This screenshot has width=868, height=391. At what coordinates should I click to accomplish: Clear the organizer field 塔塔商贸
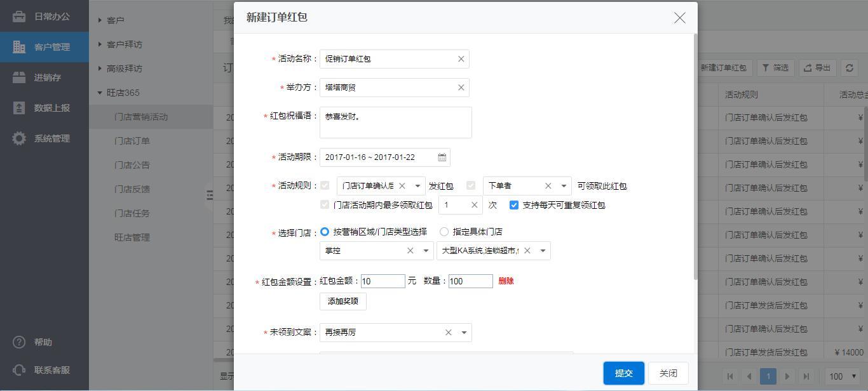461,88
